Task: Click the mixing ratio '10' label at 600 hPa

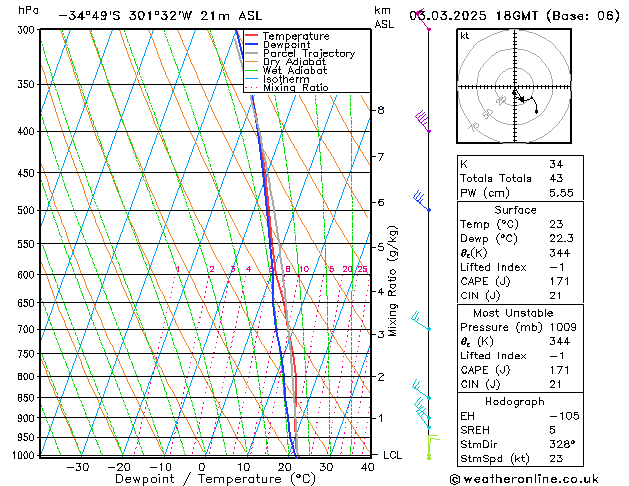Action: pyautogui.click(x=304, y=269)
